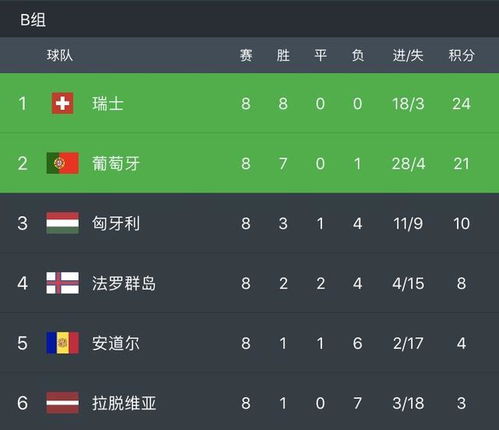The height and width of the screenshot is (430, 499).
Task: Click the 球队 column header
Action: (60, 55)
